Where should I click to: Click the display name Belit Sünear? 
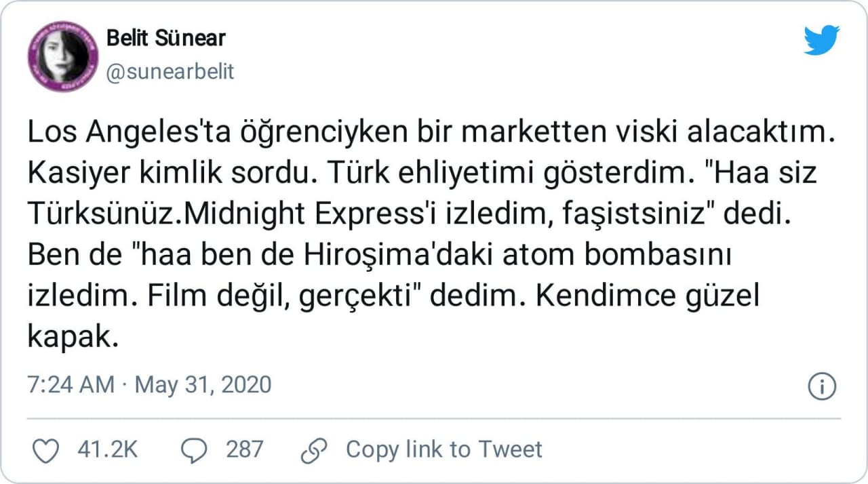click(x=166, y=38)
